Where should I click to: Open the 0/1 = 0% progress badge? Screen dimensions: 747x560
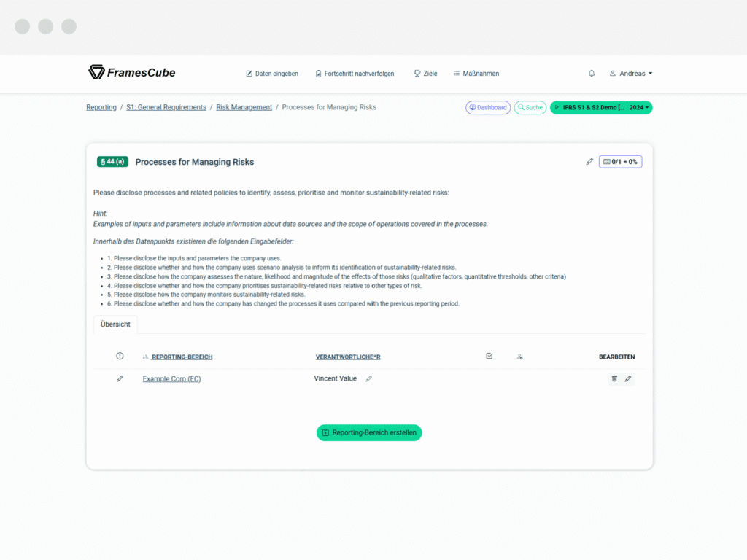620,162
